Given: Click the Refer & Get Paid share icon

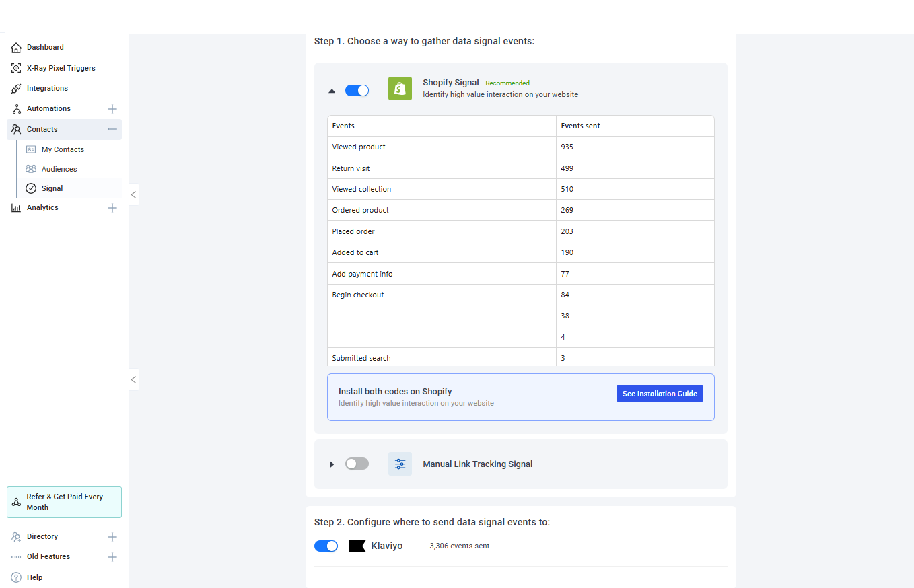Looking at the screenshot, I should (x=16, y=502).
